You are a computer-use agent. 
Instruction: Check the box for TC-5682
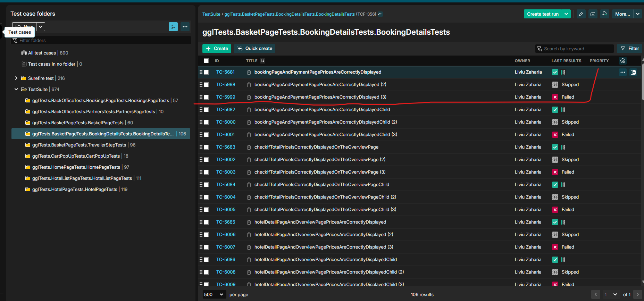point(206,110)
